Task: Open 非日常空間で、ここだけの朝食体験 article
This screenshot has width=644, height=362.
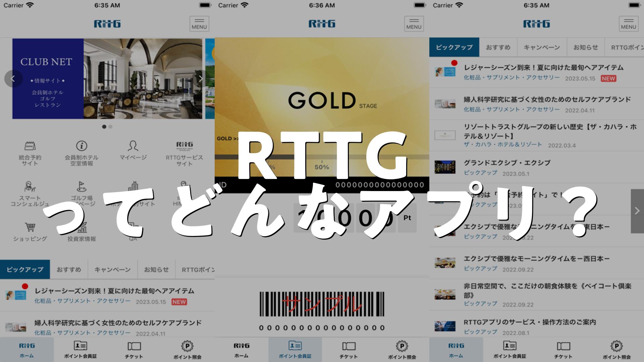Action: pyautogui.click(x=537, y=295)
